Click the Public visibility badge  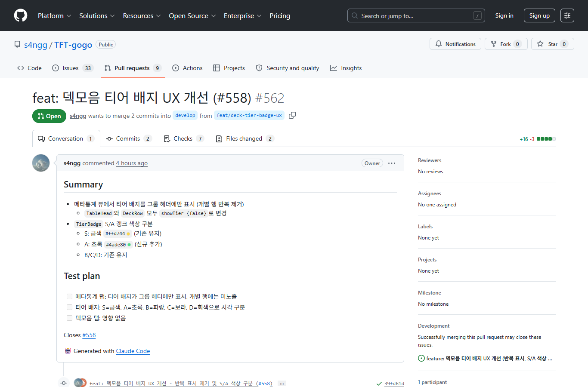pyautogui.click(x=106, y=45)
